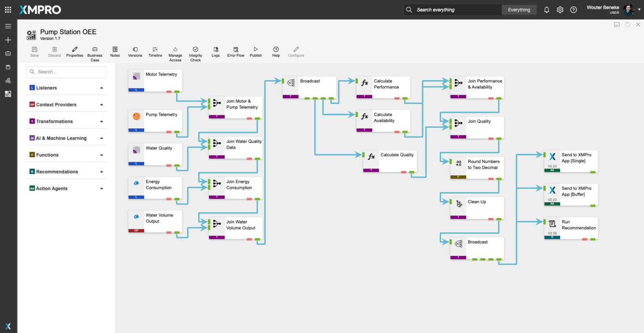
Task: Click the toolbox Search input field
Action: pos(69,72)
